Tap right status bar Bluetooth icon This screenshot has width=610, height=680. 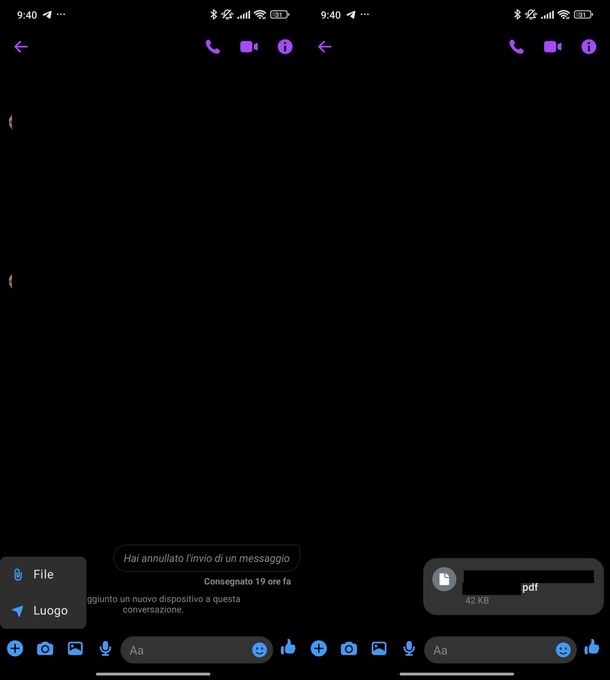click(517, 15)
